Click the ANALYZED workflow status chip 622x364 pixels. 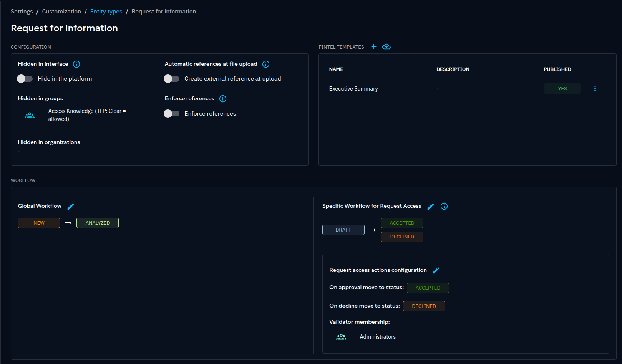[98, 223]
